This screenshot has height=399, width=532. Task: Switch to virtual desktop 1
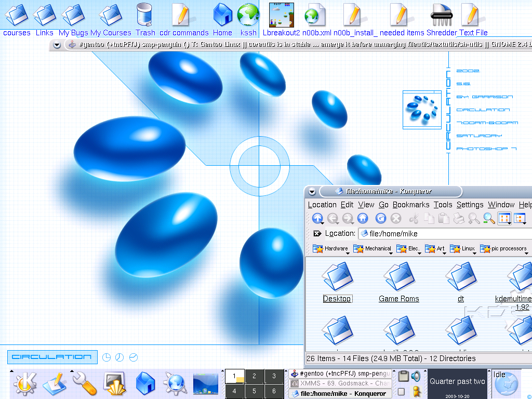tap(234, 376)
